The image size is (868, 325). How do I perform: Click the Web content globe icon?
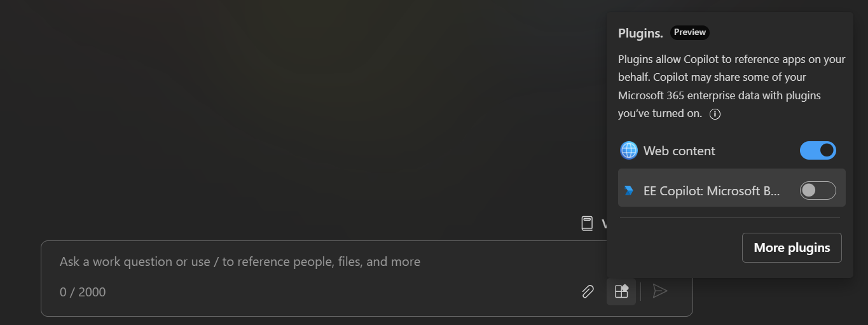point(629,151)
